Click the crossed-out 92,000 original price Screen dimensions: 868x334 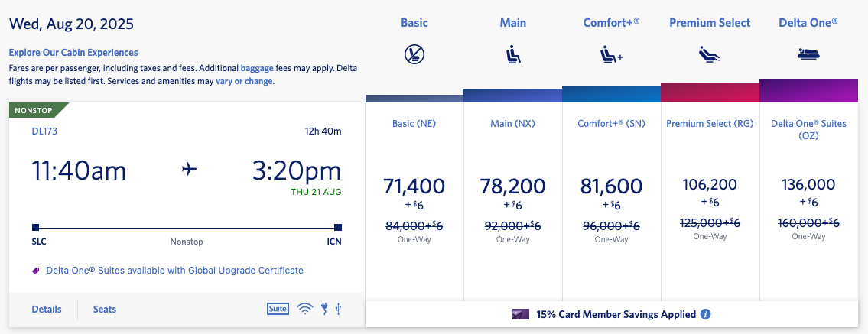[x=513, y=225]
